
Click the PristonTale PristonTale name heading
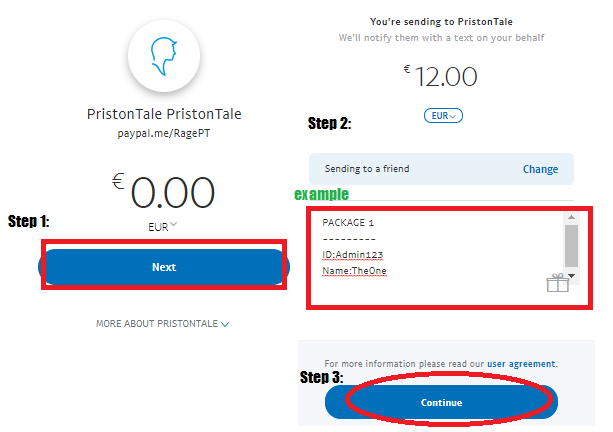pyautogui.click(x=164, y=114)
